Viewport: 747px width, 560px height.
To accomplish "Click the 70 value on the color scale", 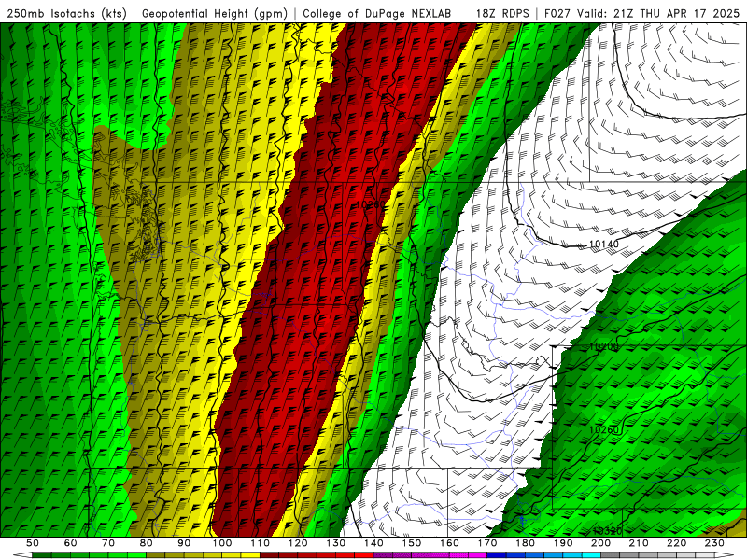I will point(108,543).
